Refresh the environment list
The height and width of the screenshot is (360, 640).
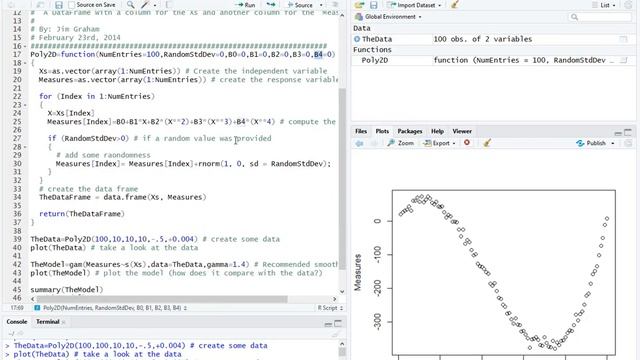[628, 5]
